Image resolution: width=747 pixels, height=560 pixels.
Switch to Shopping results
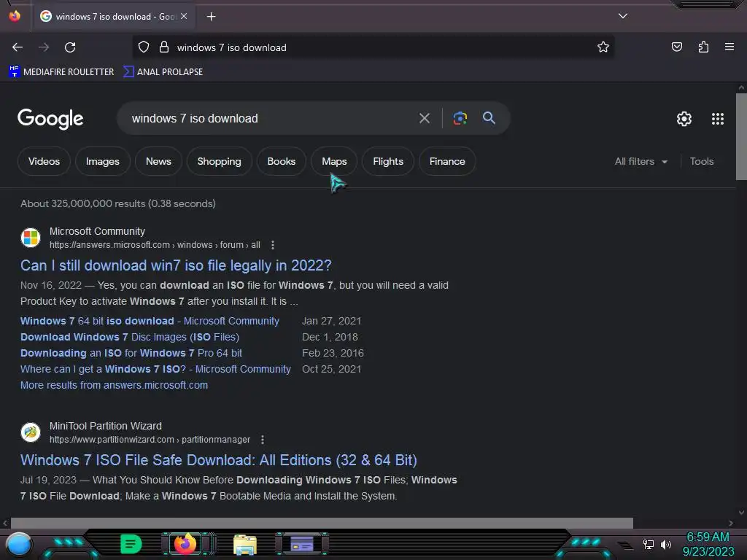(219, 161)
